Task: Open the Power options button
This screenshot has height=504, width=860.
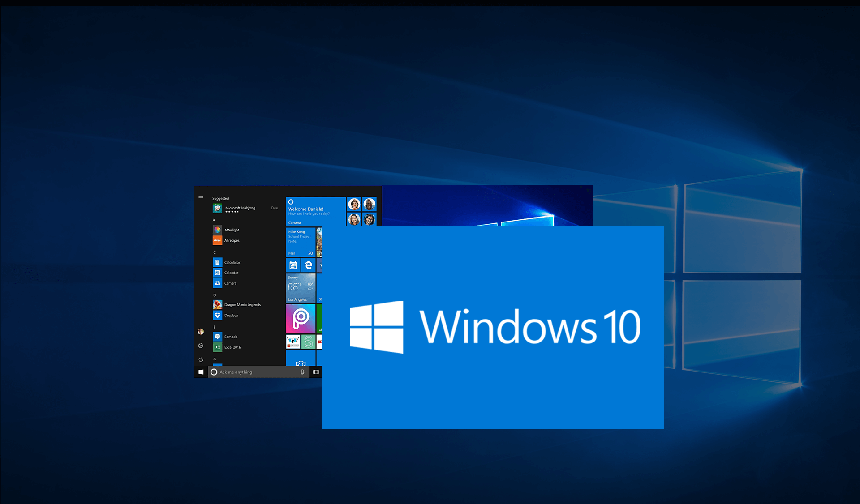Action: pos(201,359)
